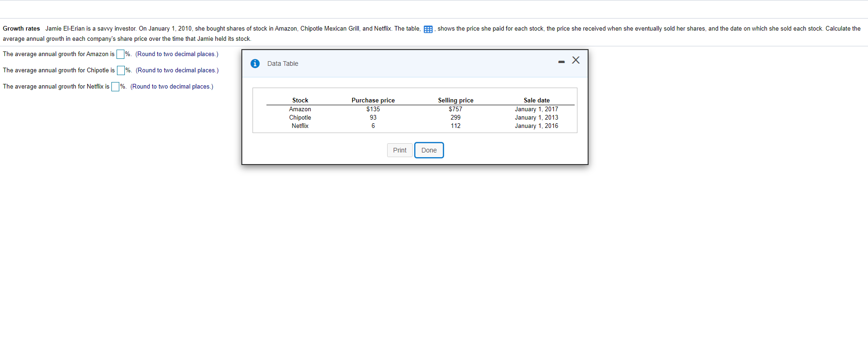Click the 'Data Table' popup title
The image size is (868, 343).
(283, 64)
